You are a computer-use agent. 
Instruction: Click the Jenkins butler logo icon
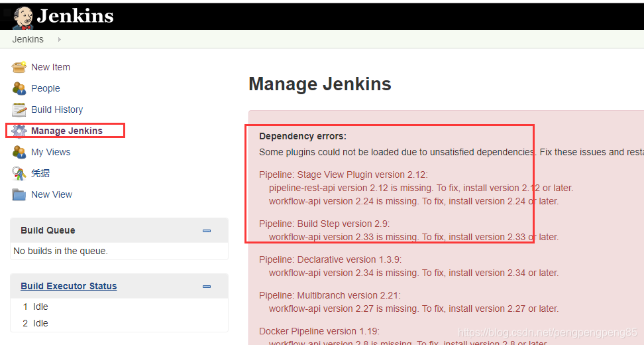coord(23,18)
